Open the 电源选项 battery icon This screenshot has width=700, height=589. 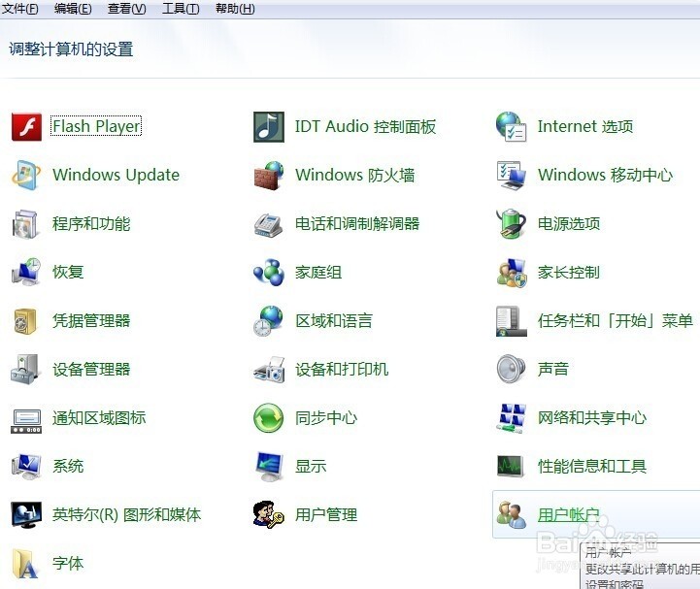click(512, 223)
